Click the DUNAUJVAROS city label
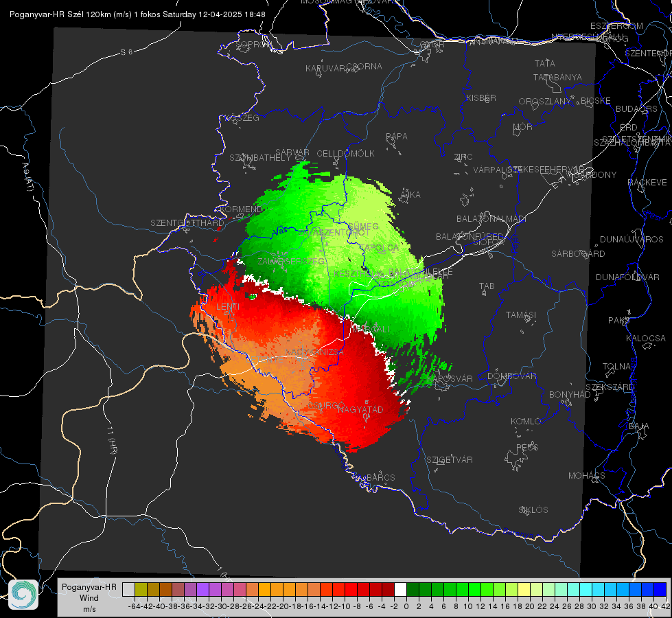The image size is (672, 618). 632,240
